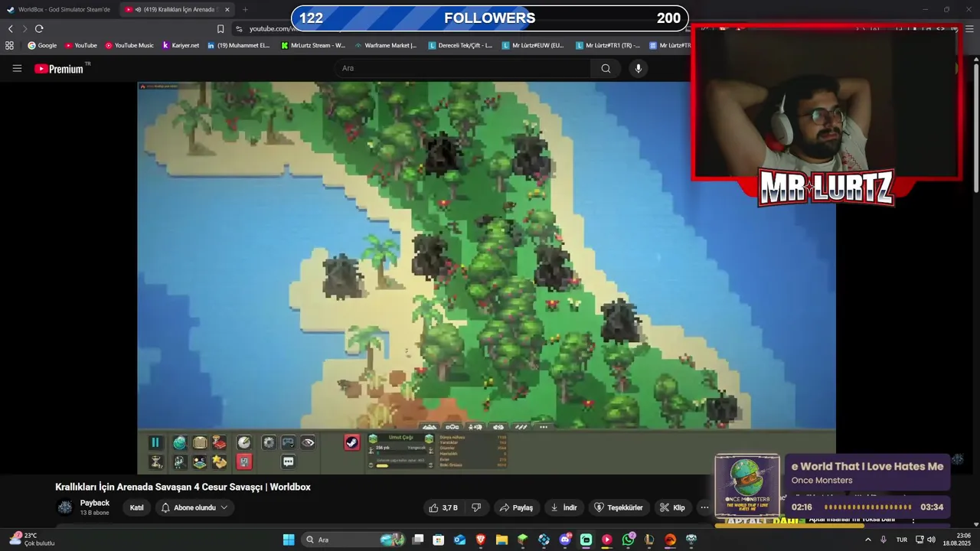980x551 pixels.
Task: Open the Payback channel avatar
Action: point(65,507)
